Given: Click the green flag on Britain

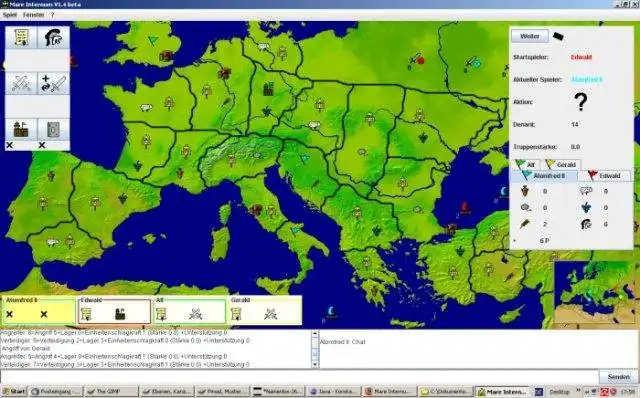Looking at the screenshot, I should pyautogui.click(x=153, y=40).
